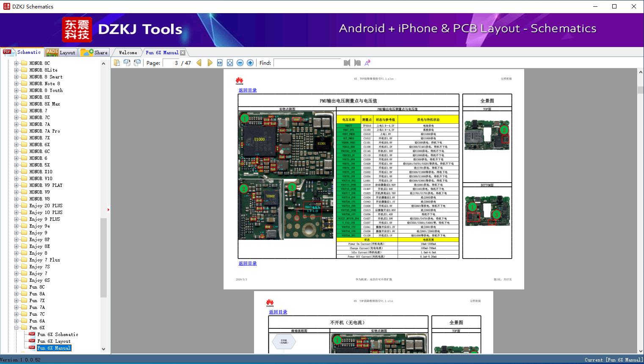Open Fun 6X Schematic PDF file
The image size is (644, 364).
pos(58,334)
